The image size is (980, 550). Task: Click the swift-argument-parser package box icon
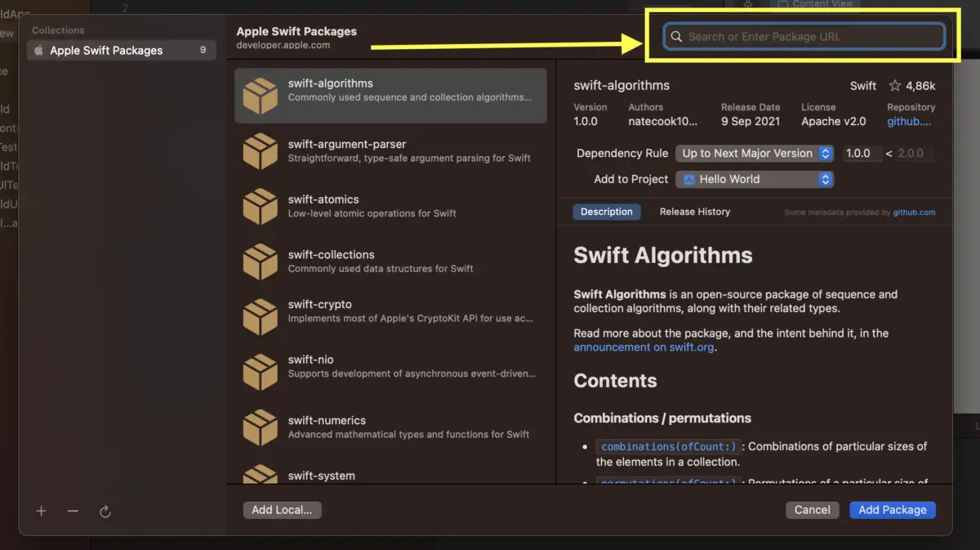click(x=261, y=151)
